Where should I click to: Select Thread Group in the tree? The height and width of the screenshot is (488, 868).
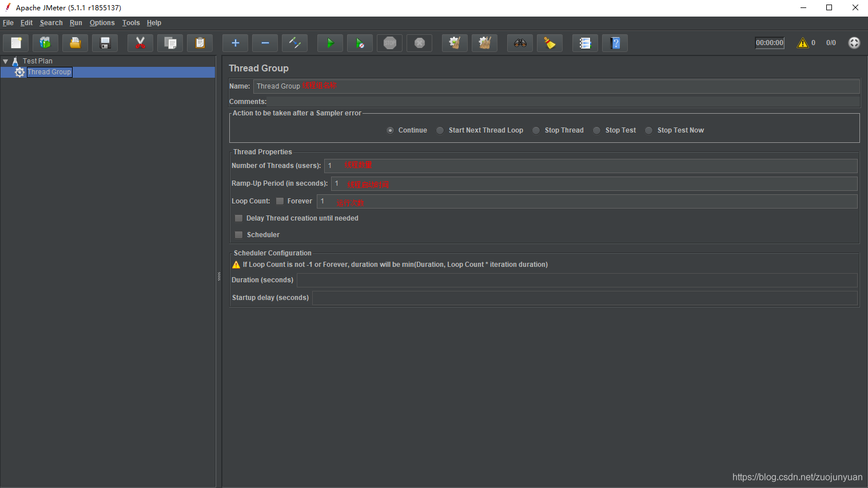coord(49,72)
